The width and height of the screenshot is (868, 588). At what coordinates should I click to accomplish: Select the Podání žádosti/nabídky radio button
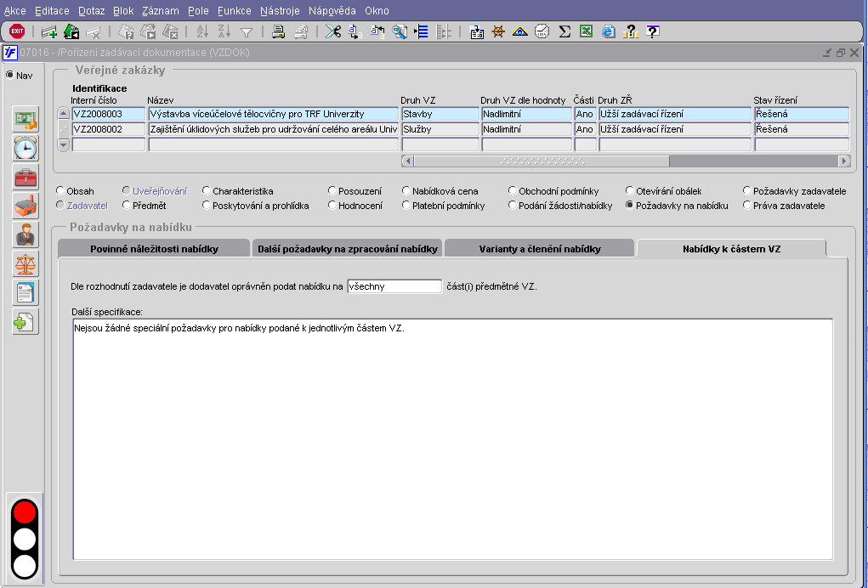tap(513, 206)
